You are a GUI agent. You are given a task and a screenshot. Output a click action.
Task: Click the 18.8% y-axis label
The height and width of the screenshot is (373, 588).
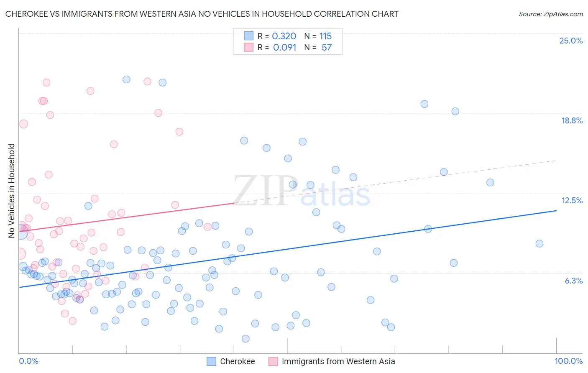click(572, 120)
